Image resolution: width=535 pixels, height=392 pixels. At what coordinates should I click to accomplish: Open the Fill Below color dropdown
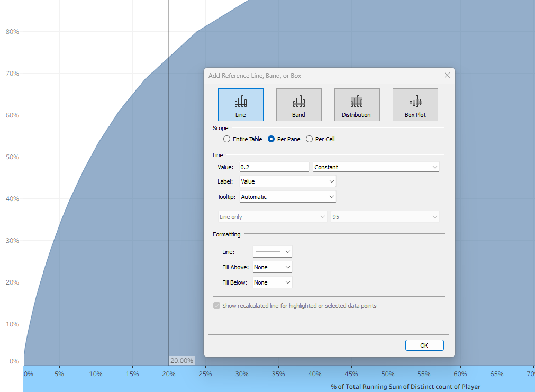click(273, 282)
